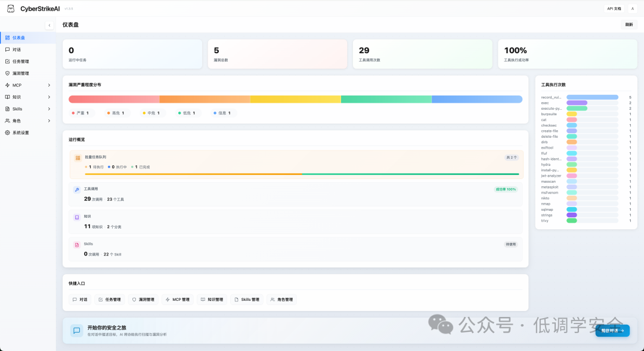Image resolution: width=644 pixels, height=351 pixels.
Task: Click the CyberStrikeAI logo icon
Action: tap(11, 8)
